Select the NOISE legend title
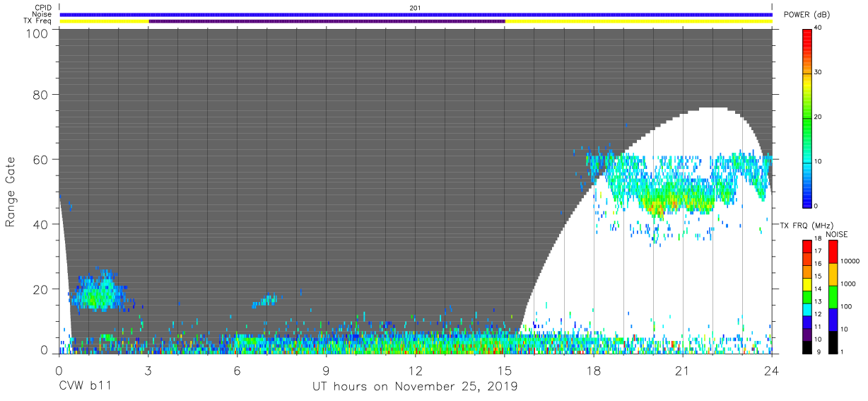This screenshot has width=868, height=401. [837, 234]
